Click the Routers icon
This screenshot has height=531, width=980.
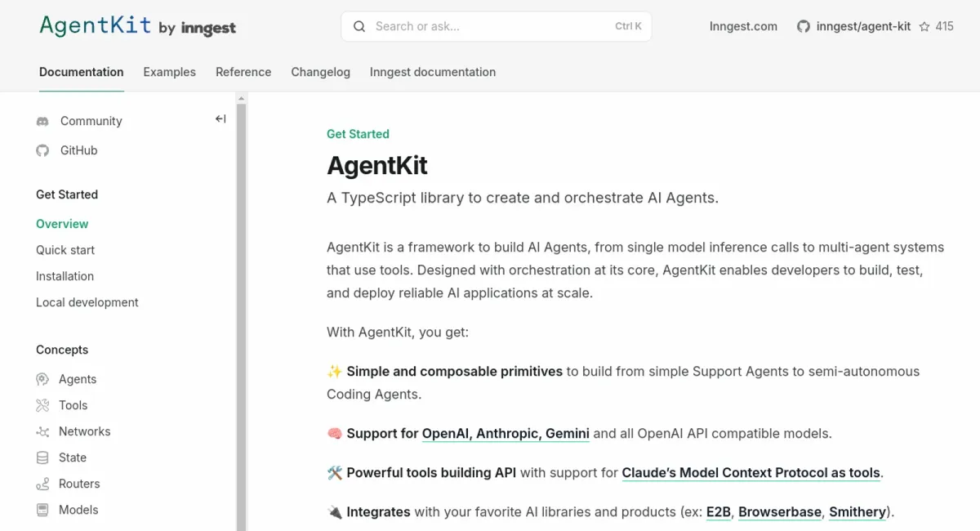click(x=42, y=484)
